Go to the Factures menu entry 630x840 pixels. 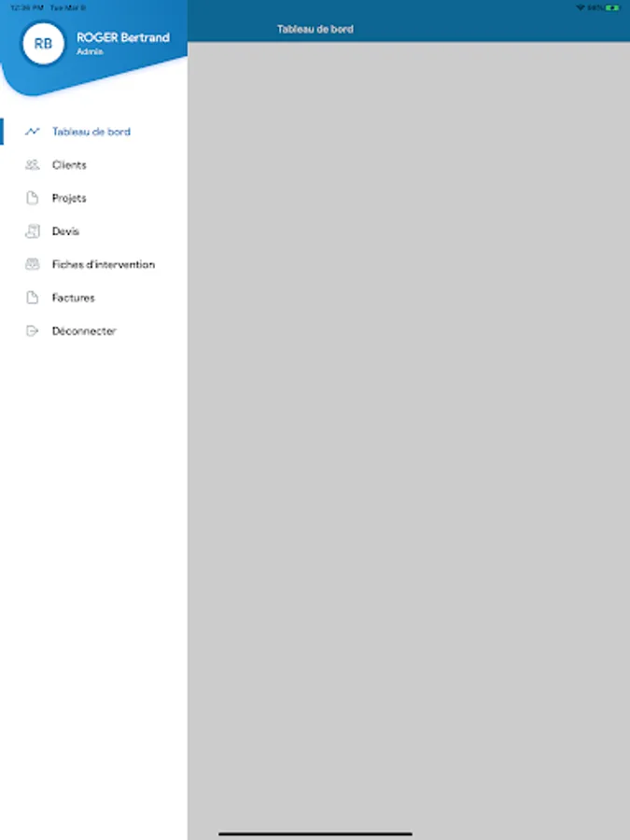point(93,298)
